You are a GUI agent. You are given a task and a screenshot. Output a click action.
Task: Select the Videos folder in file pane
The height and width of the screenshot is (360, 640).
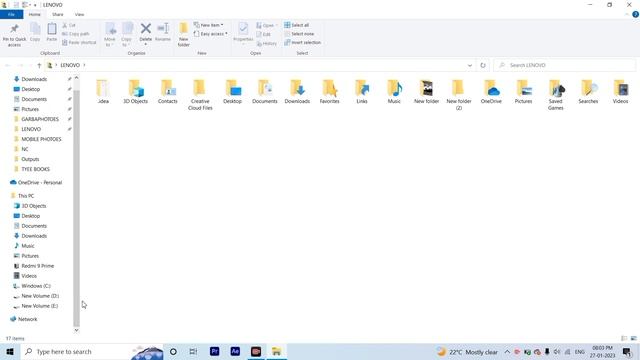[x=620, y=91]
